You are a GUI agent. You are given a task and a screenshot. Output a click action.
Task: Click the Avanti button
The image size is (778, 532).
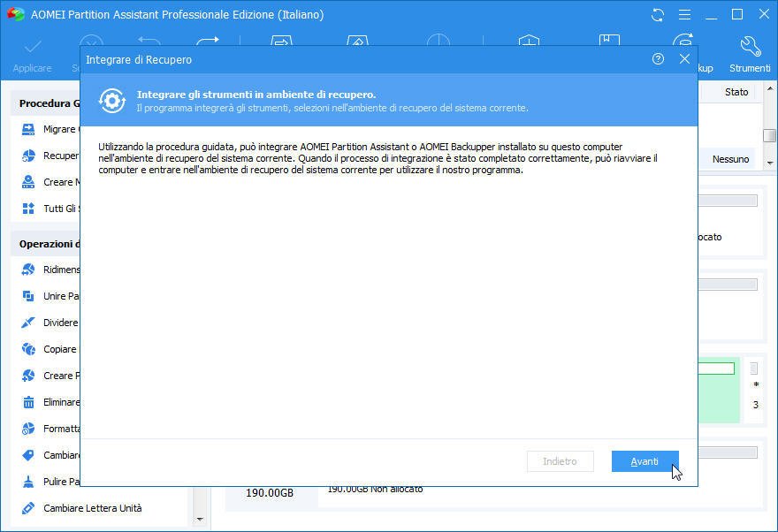[645, 461]
